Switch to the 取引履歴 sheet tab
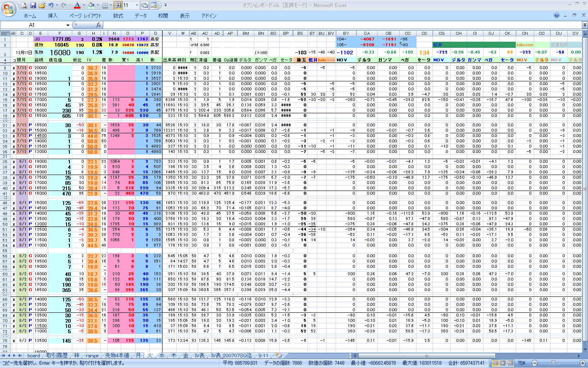588x368 pixels. [57, 356]
